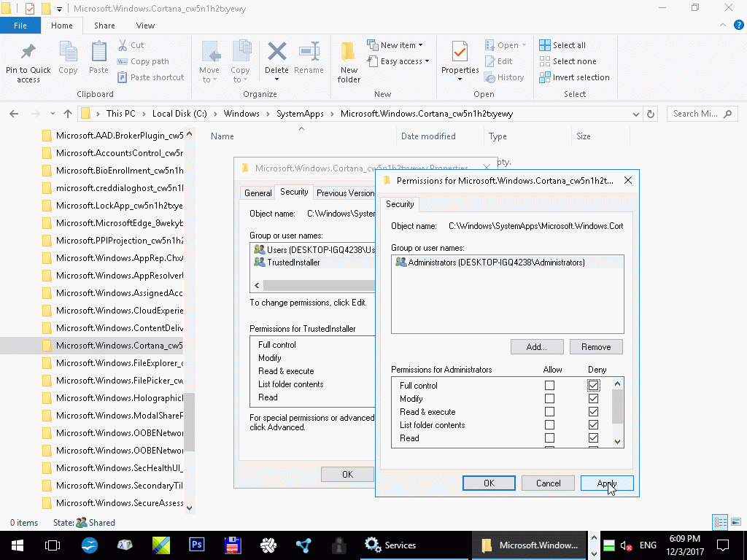
Task: Uncheck Deny for Full control
Action: [x=593, y=385]
